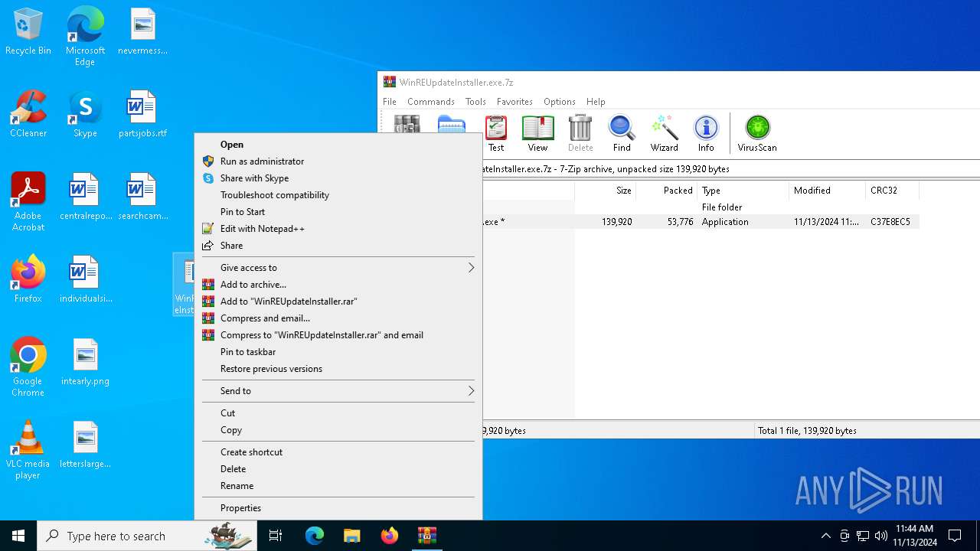
Task: Choose Add to archive...
Action: pyautogui.click(x=338, y=285)
